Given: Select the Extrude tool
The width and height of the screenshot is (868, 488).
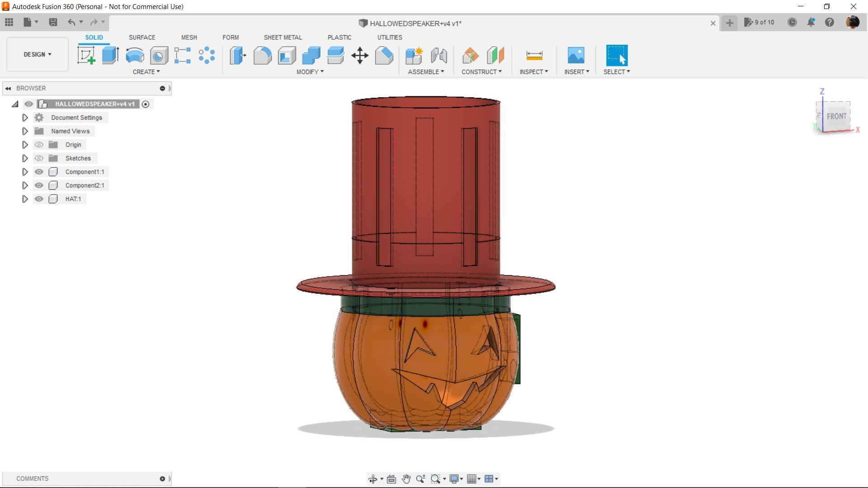Looking at the screenshot, I should 110,56.
